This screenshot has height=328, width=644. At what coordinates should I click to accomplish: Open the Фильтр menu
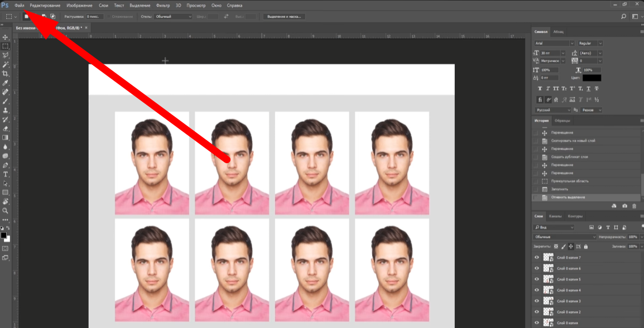coord(162,6)
